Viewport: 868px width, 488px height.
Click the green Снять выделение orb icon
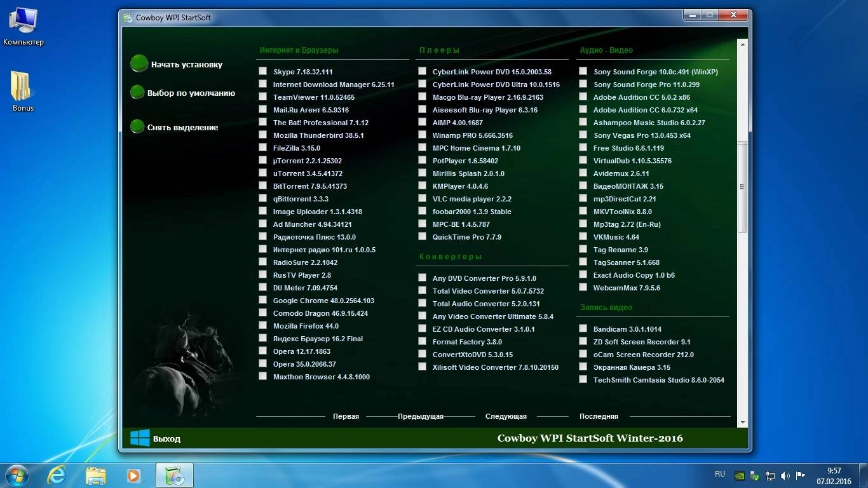pos(137,126)
